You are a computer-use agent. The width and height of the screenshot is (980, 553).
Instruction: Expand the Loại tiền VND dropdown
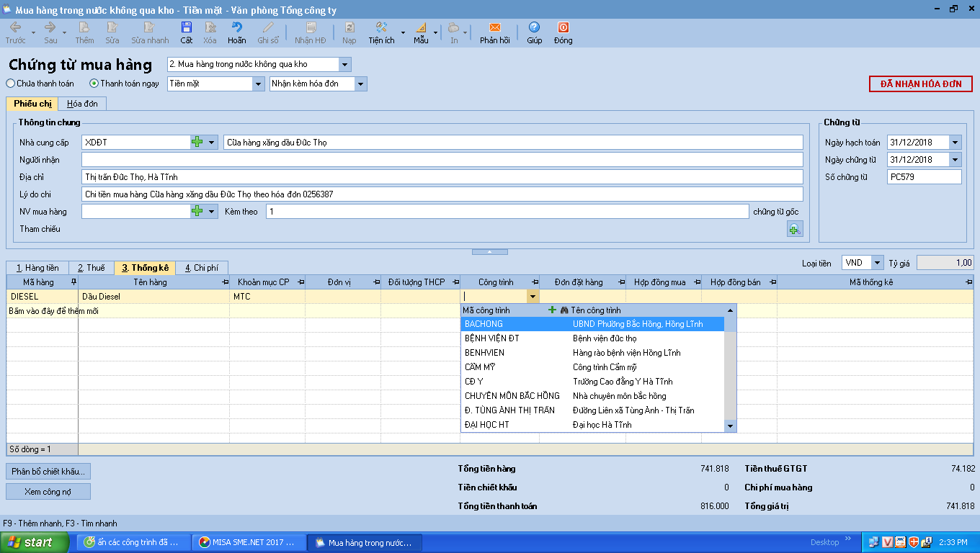tap(877, 264)
